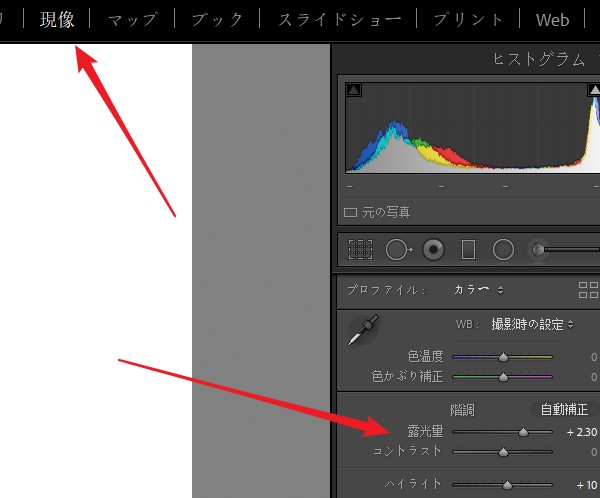The width and height of the screenshot is (600, 498).
Task: Open the マップ module tab
Action: pos(133,20)
